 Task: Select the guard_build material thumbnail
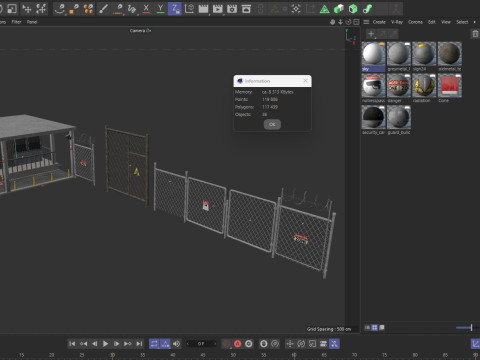tap(399, 117)
